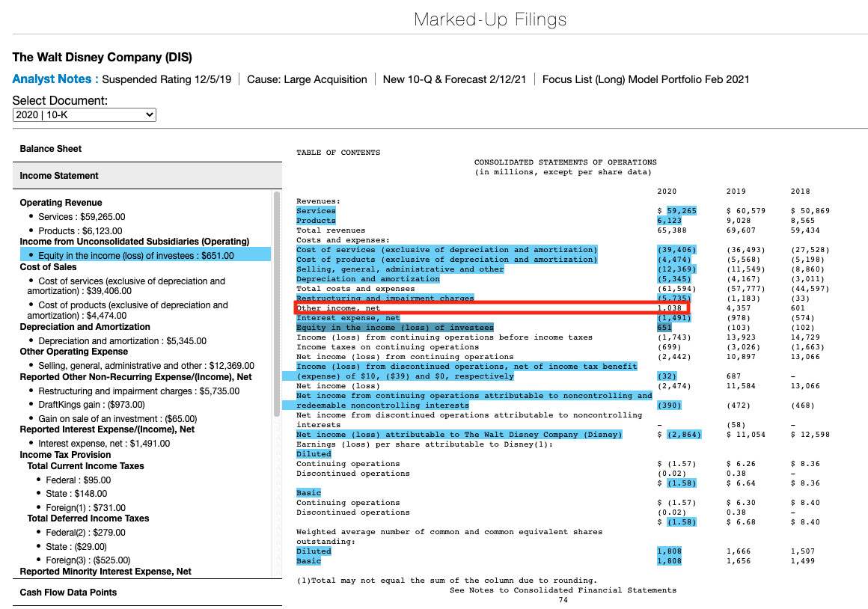Click the highlighted (390) noncontrolling interests value
868x609 pixels.
click(x=669, y=406)
